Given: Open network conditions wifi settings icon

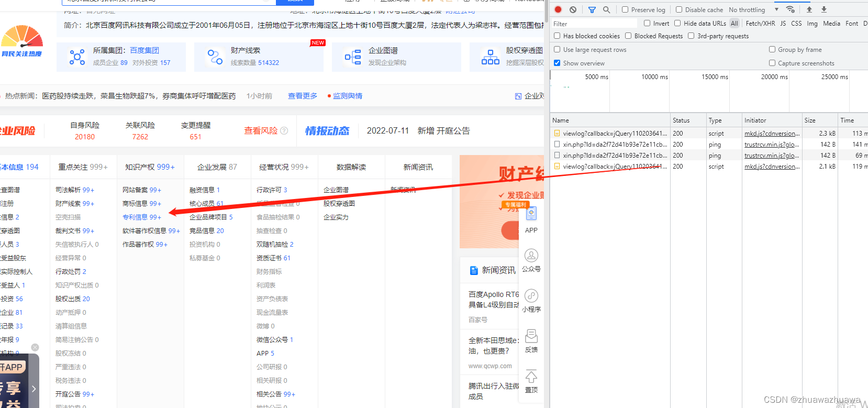Looking at the screenshot, I should point(791,9).
